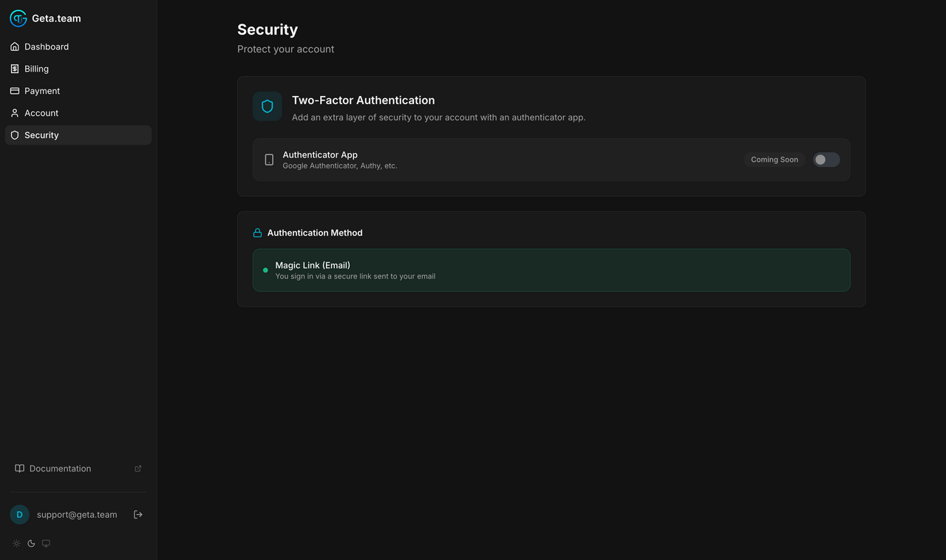Open Payment settings
Image resolution: width=946 pixels, height=560 pixels.
(x=78, y=91)
